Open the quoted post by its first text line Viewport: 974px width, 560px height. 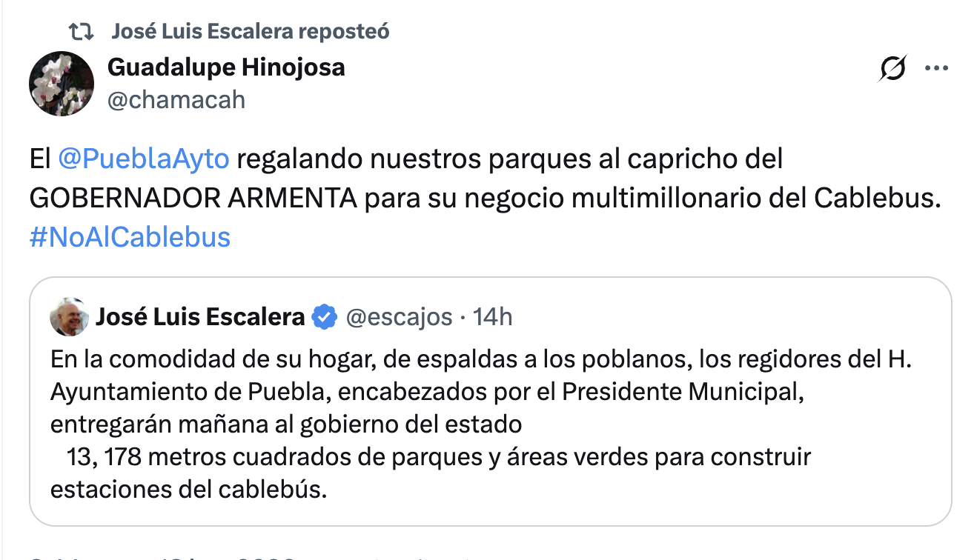(480, 359)
